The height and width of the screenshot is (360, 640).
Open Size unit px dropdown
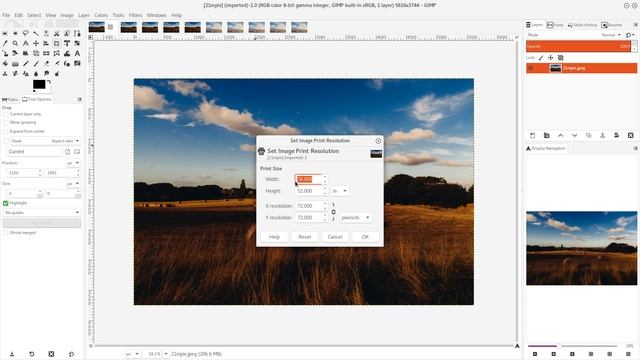pyautogui.click(x=73, y=184)
